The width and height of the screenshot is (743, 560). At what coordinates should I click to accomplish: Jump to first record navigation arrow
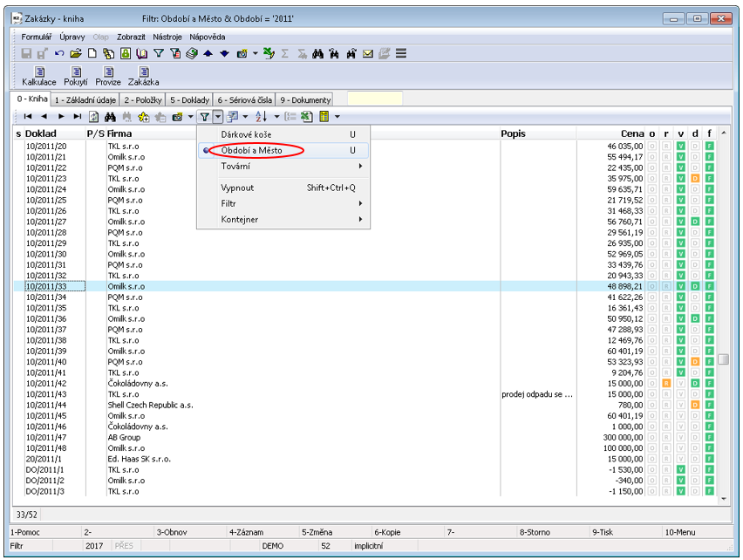[28, 116]
